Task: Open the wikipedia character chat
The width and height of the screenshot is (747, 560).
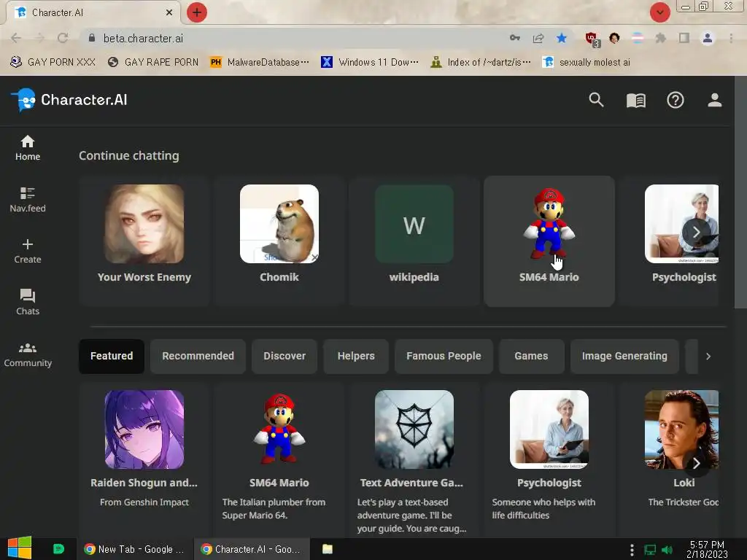Action: pyautogui.click(x=414, y=241)
